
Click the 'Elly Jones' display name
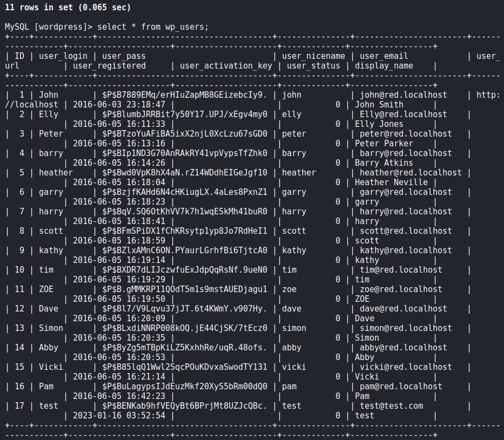tap(379, 124)
